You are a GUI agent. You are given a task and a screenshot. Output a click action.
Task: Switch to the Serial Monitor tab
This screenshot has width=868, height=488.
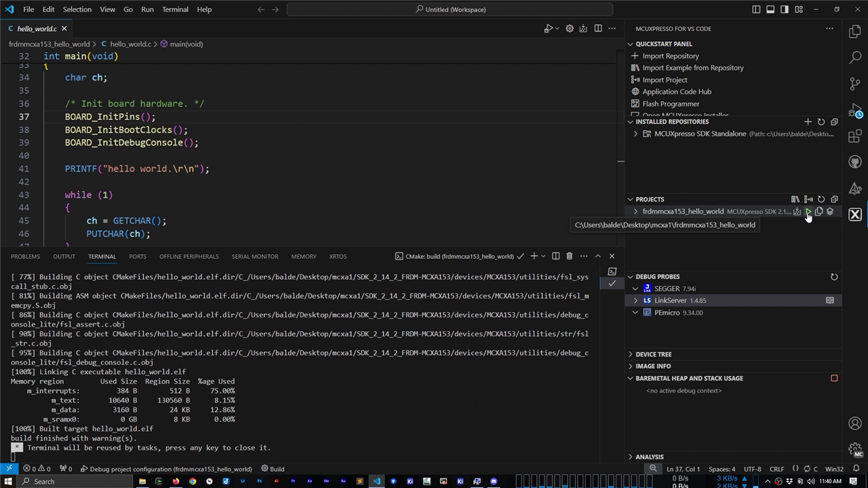pos(255,257)
